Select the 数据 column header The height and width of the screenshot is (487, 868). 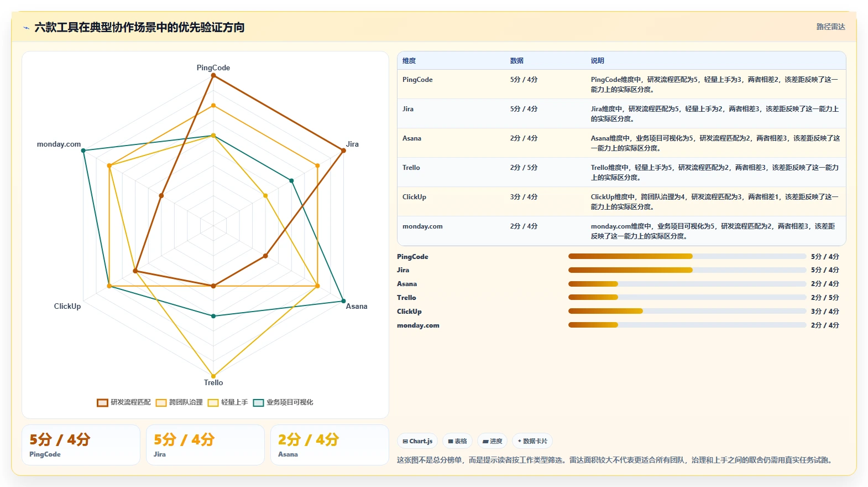[x=517, y=61]
